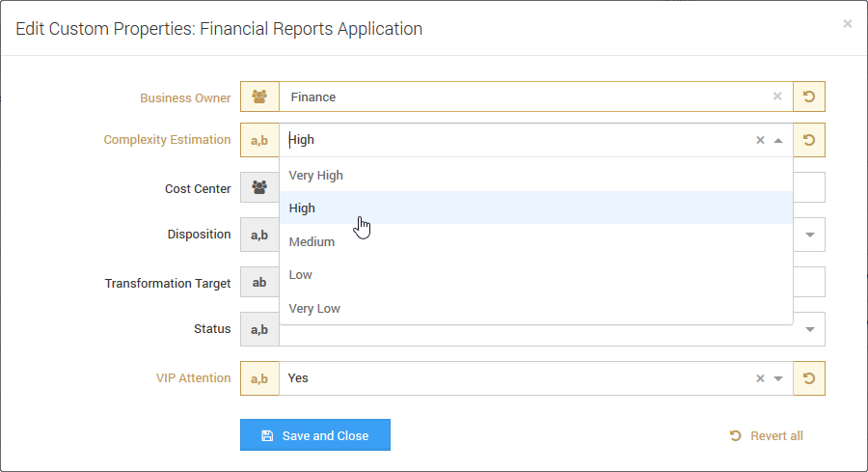Click the VIP Attention a,b icon

[x=259, y=378]
